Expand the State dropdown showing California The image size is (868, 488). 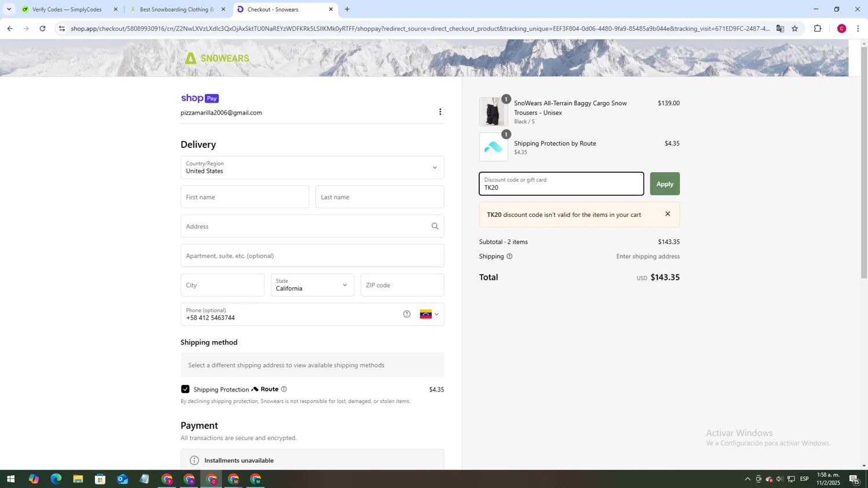pos(312,285)
